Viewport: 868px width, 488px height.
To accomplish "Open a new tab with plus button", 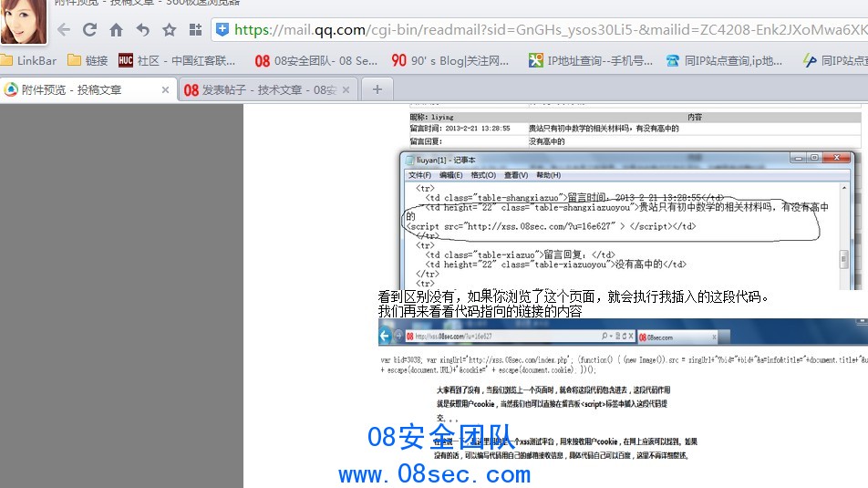I will [x=377, y=89].
